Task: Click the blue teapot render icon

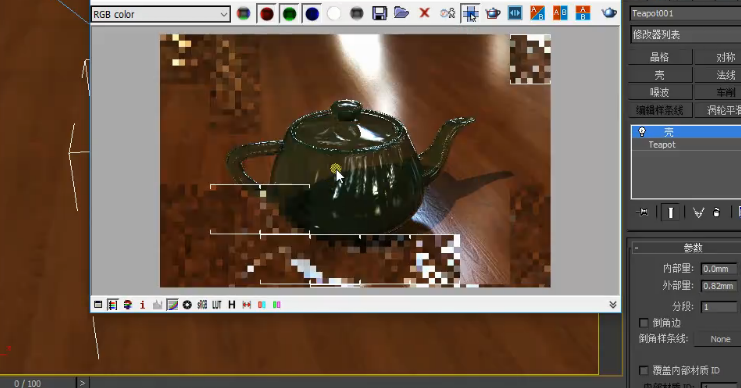Action: coord(609,13)
